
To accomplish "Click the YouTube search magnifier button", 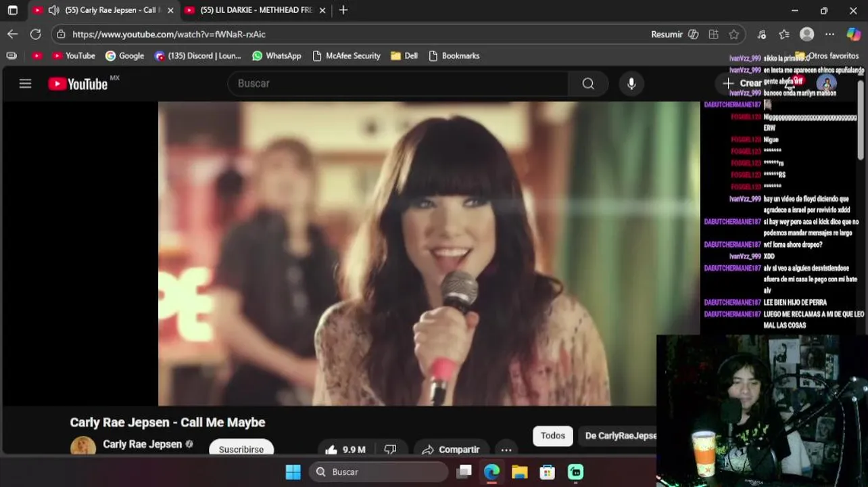I will (x=588, y=83).
